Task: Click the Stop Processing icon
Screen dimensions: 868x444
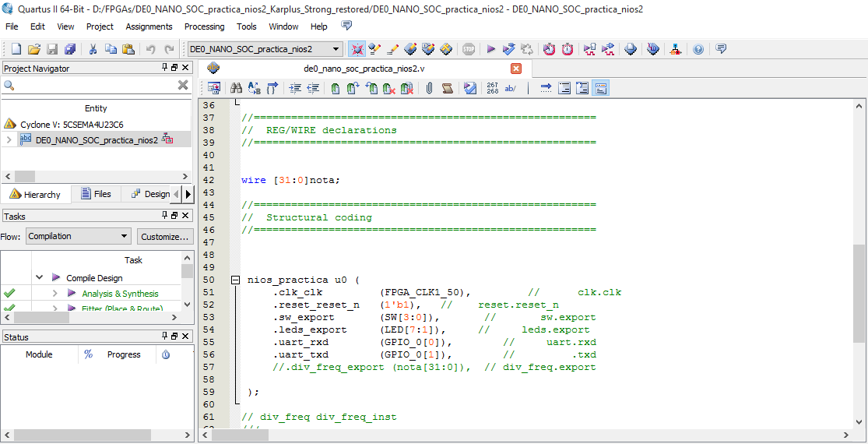Action: tap(469, 49)
